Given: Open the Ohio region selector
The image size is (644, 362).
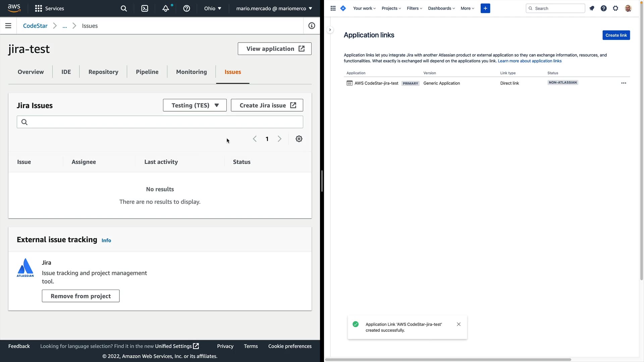Looking at the screenshot, I should click(213, 8).
